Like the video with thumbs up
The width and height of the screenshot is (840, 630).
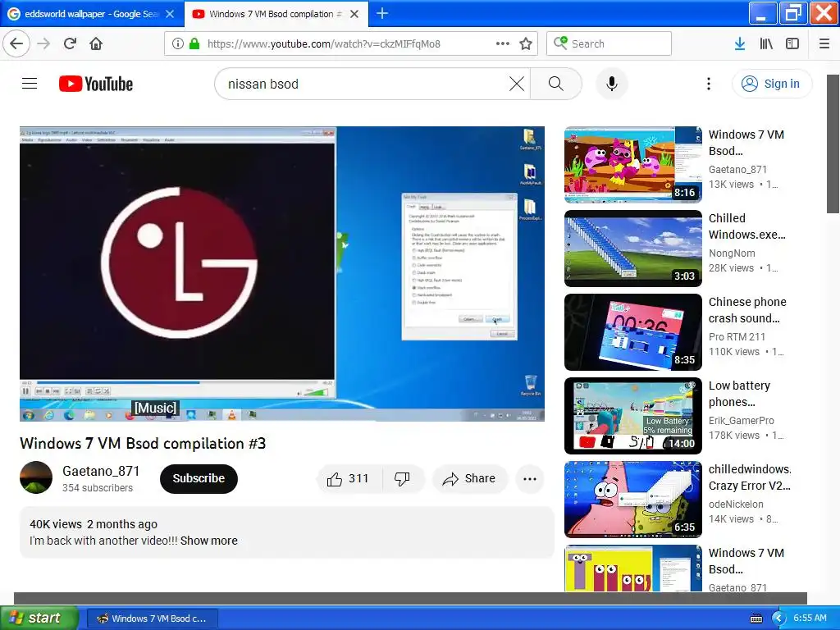click(349, 479)
